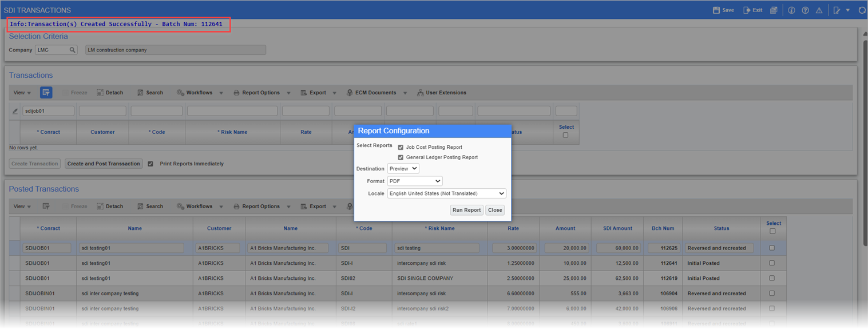Sort by Risk Name in Transactions table

click(232, 132)
